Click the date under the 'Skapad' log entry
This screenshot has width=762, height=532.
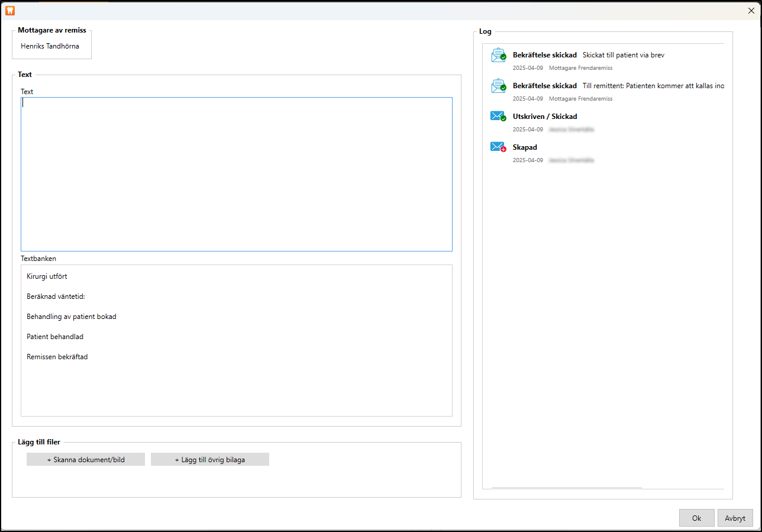[528, 160]
